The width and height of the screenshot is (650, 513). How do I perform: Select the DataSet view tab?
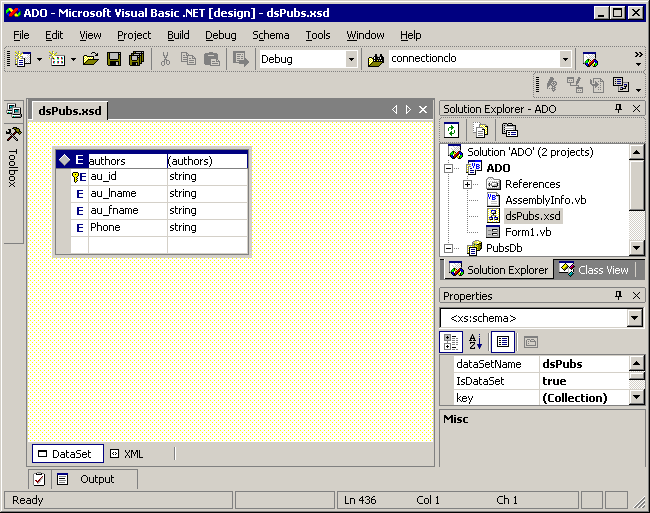coord(68,454)
